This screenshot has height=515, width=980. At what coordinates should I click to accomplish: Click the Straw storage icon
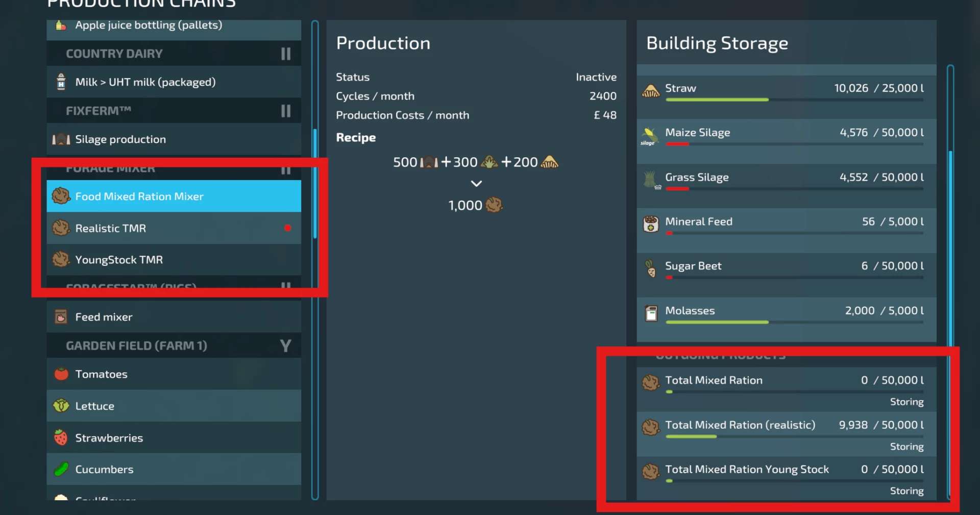click(650, 92)
